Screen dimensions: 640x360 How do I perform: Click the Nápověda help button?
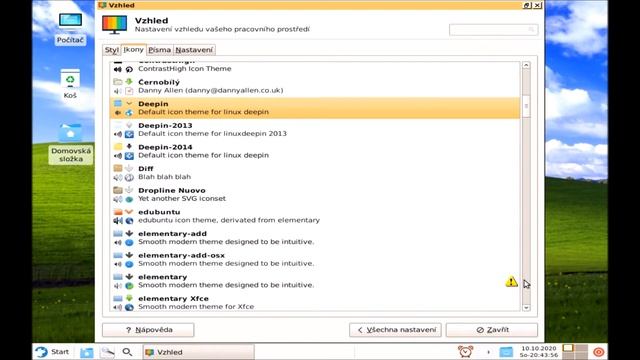(148, 330)
